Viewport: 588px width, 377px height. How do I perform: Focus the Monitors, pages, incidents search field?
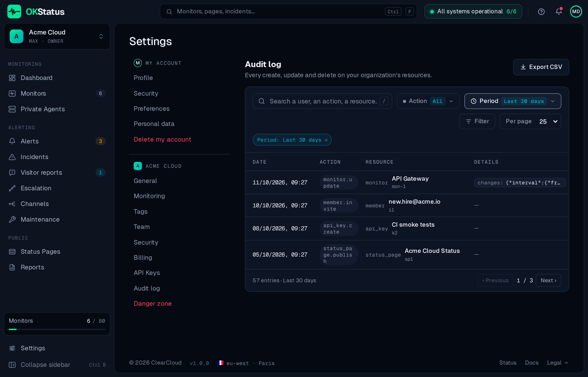pyautogui.click(x=288, y=11)
